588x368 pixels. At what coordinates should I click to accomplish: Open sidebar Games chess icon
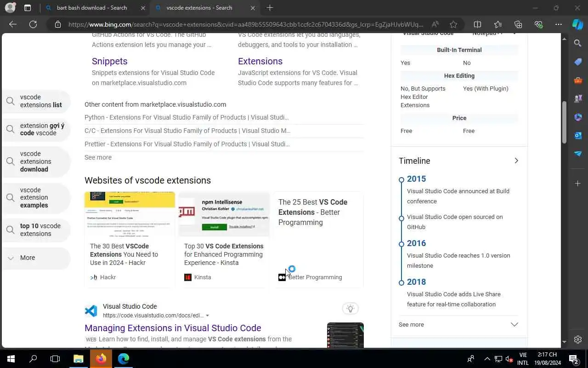coord(578,98)
